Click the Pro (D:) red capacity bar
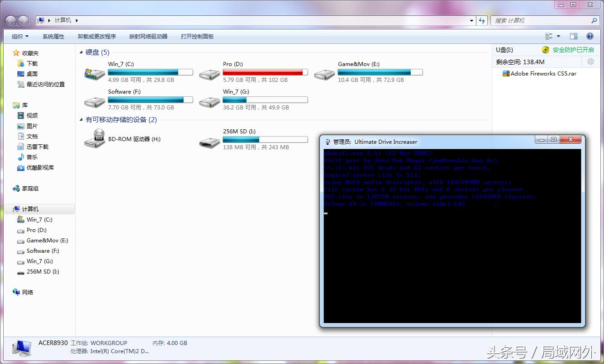The image size is (604, 364). pyautogui.click(x=265, y=72)
